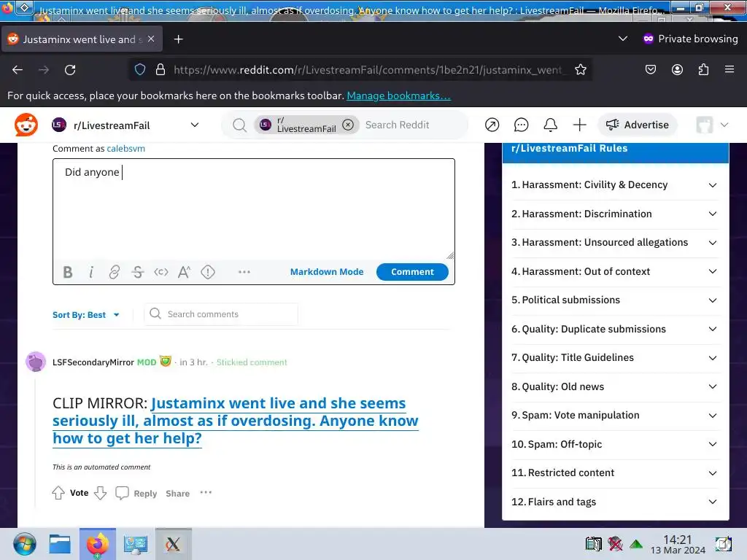Bookmark this page with the star icon
Screen dimensions: 747x560
coord(580,70)
